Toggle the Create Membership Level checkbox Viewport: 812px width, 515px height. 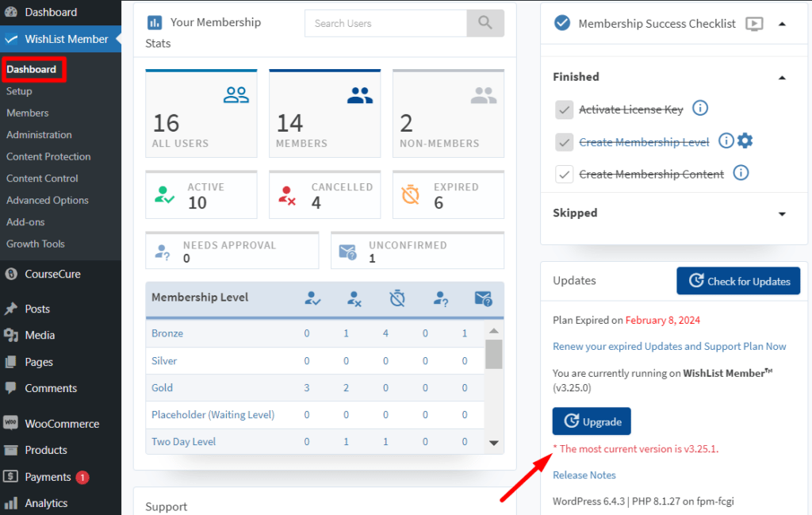tap(564, 142)
